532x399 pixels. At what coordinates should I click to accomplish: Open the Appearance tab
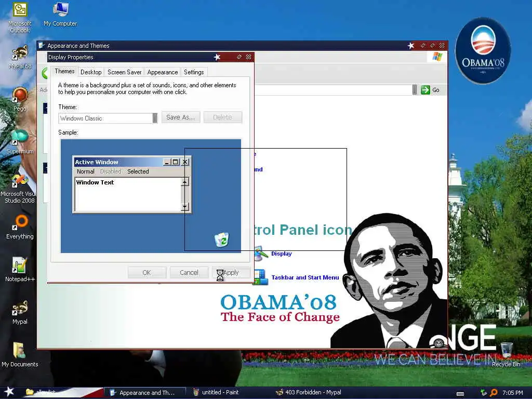coord(163,72)
